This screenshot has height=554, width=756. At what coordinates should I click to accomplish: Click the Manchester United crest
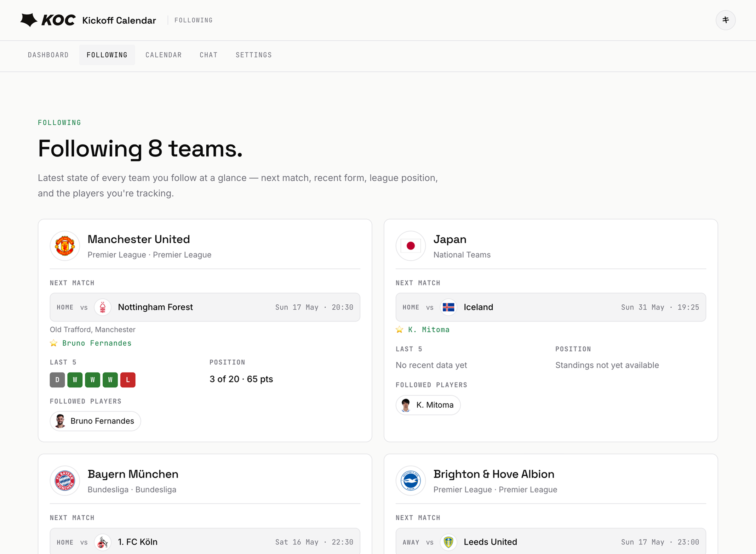(65, 246)
